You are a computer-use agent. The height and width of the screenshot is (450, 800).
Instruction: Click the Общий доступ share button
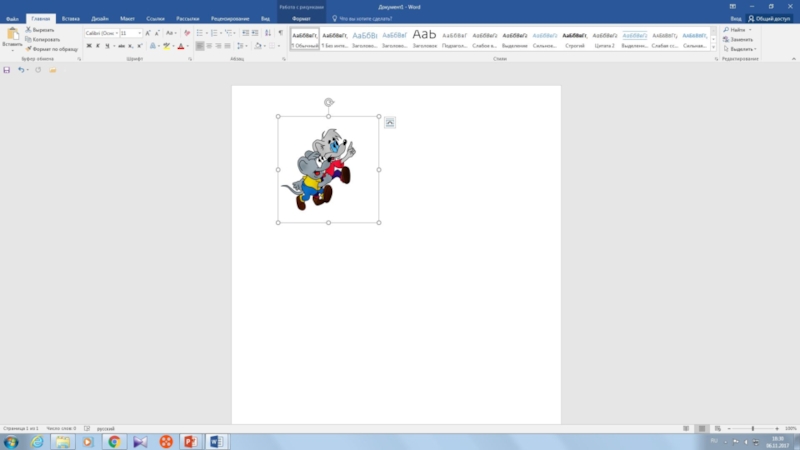tap(768, 18)
